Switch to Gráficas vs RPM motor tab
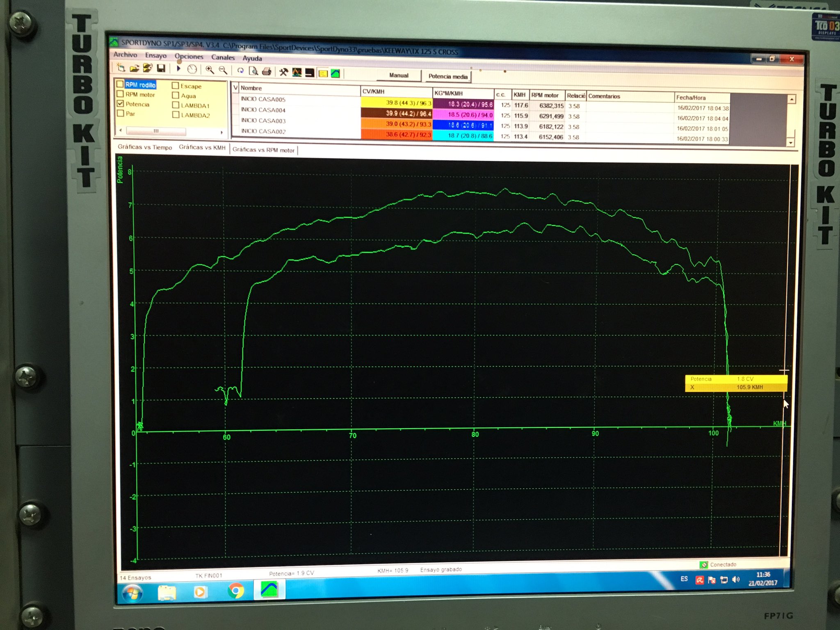Viewport: 840px width, 630px height. click(x=264, y=150)
